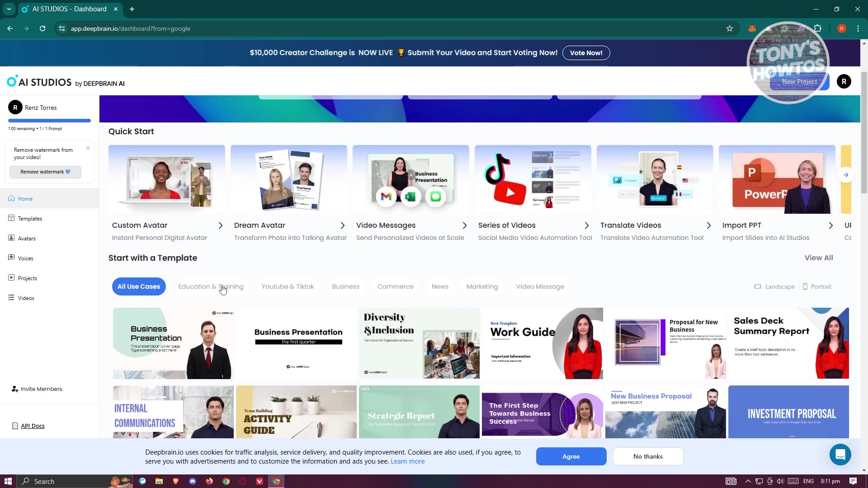The height and width of the screenshot is (488, 868).
Task: Select the Video Message filter tab
Action: point(540,286)
